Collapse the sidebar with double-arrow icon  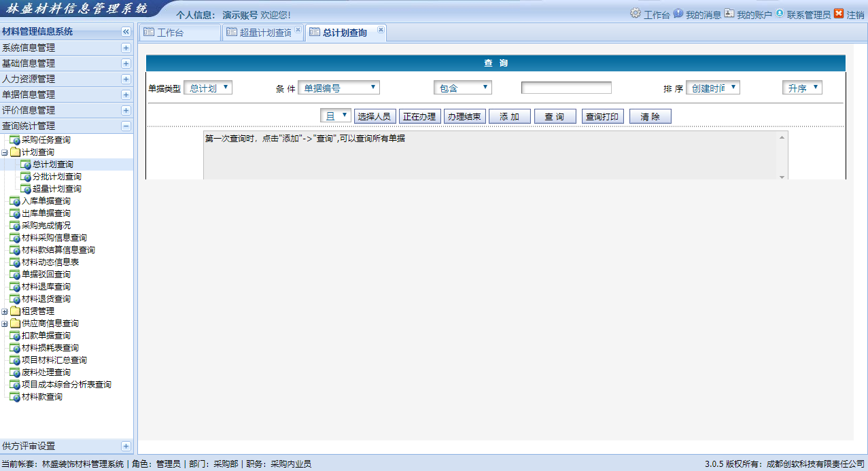[126, 32]
